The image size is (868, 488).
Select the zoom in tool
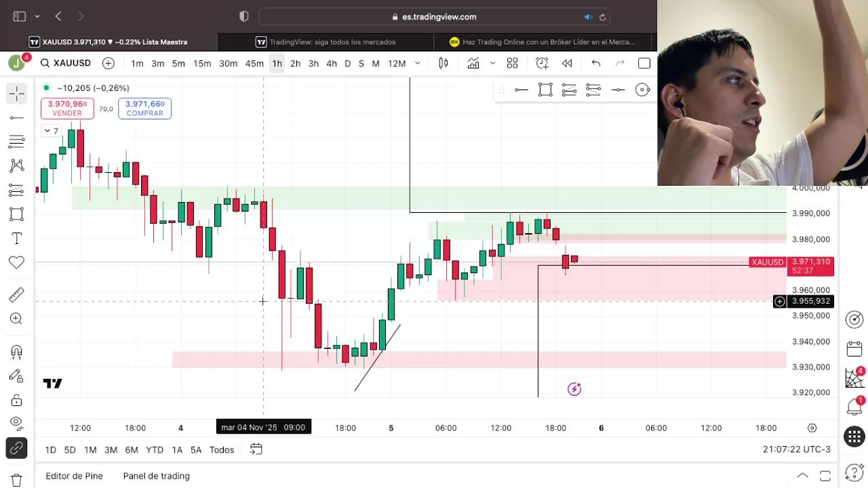pyautogui.click(x=17, y=319)
